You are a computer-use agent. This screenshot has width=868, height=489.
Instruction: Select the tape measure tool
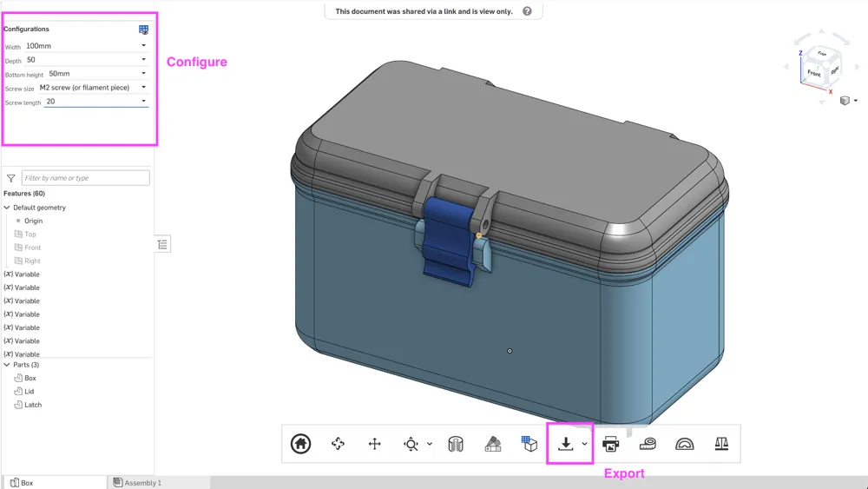coord(648,444)
